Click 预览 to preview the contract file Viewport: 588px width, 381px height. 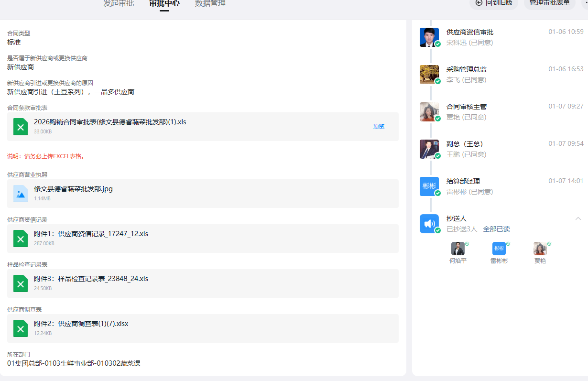tap(379, 127)
